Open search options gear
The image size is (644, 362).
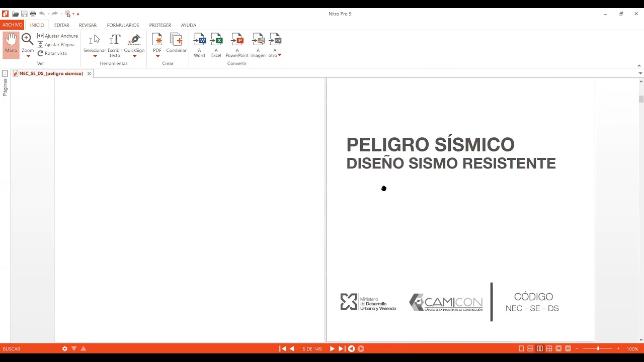[x=65, y=348]
